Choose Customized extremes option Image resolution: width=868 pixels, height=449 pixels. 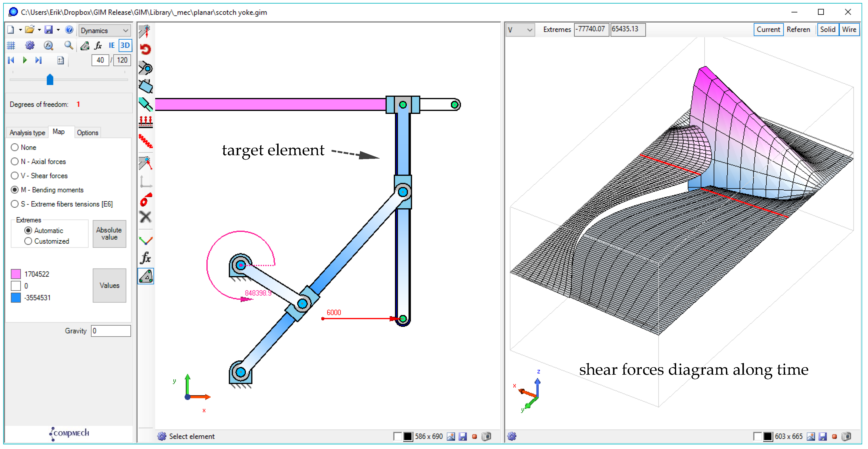(28, 242)
